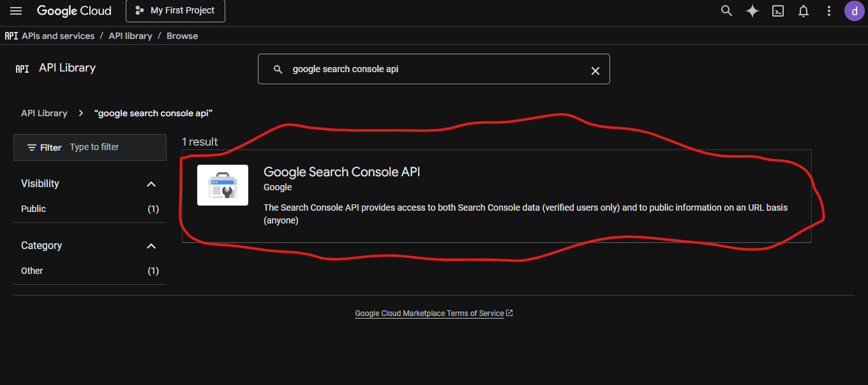
Task: Click the Google Search Console API thumbnail icon
Action: tap(222, 185)
